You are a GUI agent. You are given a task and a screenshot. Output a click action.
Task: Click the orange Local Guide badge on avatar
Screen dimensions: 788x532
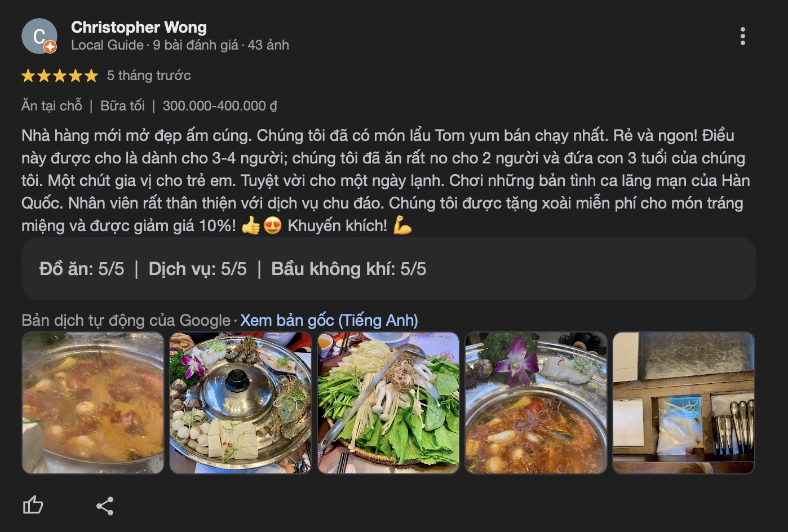click(50, 47)
